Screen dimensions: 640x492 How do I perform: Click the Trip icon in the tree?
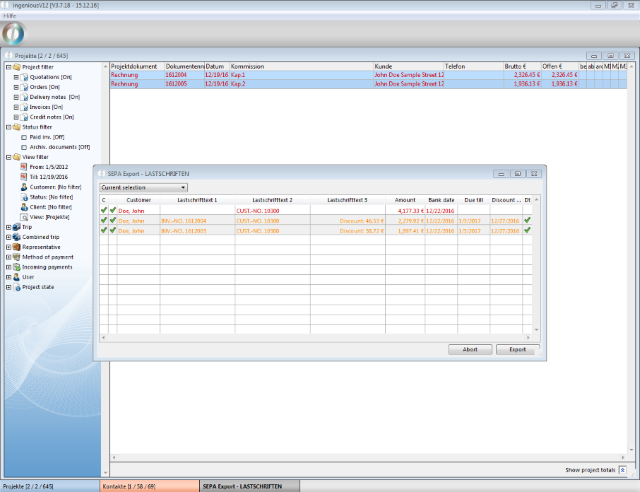pyautogui.click(x=17, y=227)
